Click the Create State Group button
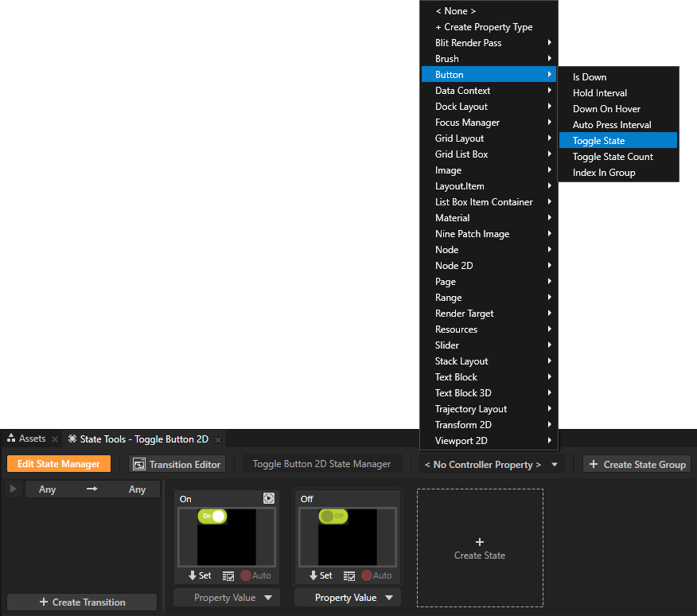Screen dimensions: 697x616 click(x=637, y=464)
